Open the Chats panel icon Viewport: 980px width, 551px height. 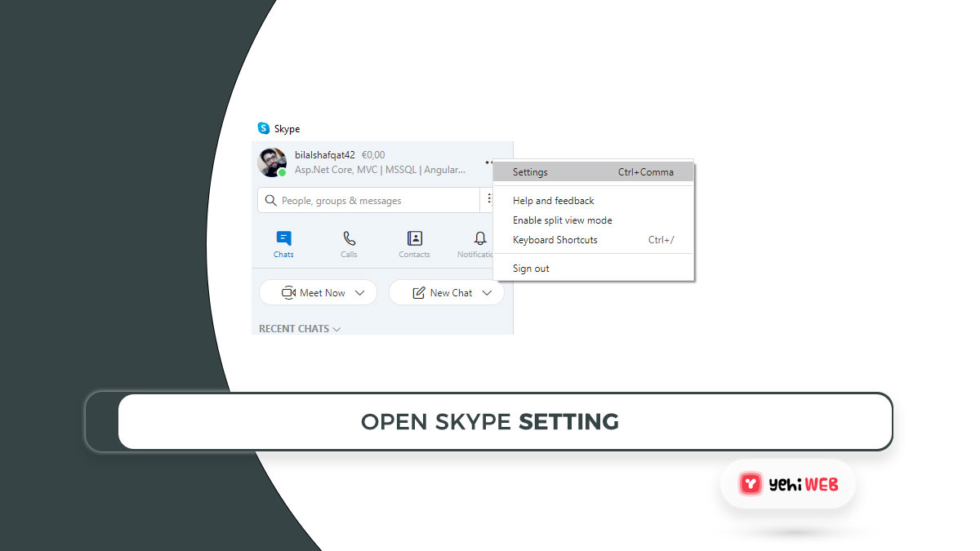pyautogui.click(x=283, y=238)
